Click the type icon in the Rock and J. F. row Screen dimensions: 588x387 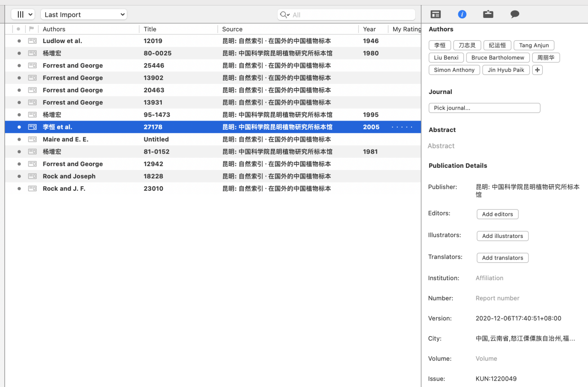(x=32, y=188)
